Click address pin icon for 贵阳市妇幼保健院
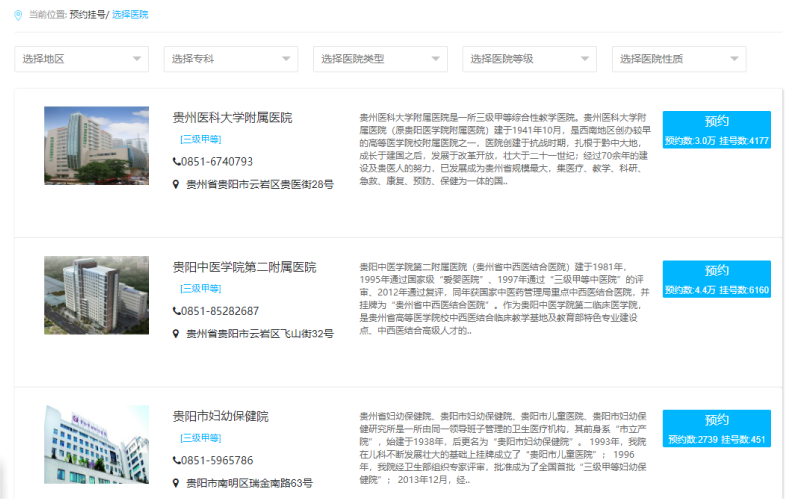The width and height of the screenshot is (795, 499). [x=177, y=484]
